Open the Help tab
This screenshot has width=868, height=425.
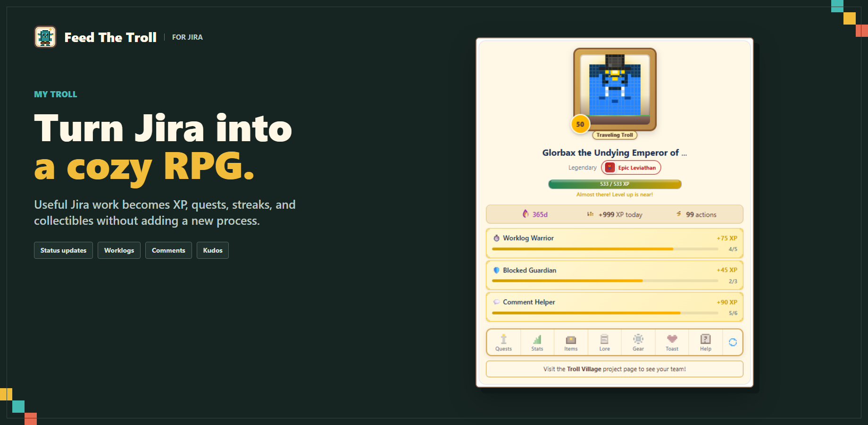pyautogui.click(x=706, y=342)
